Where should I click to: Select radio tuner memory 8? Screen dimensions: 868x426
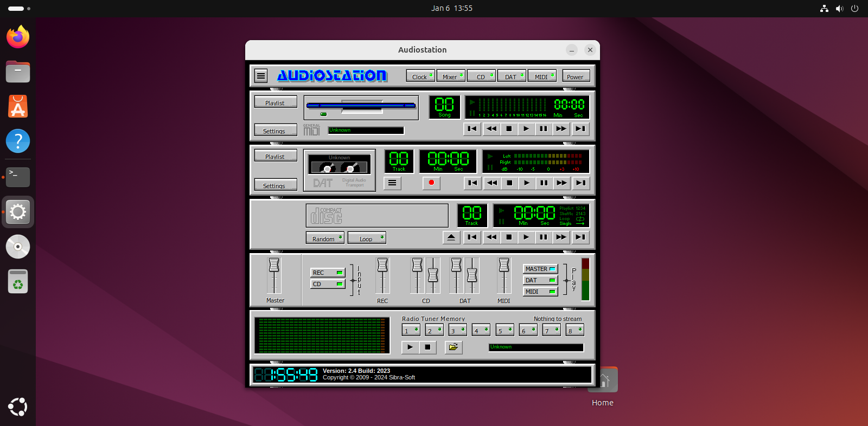click(575, 330)
